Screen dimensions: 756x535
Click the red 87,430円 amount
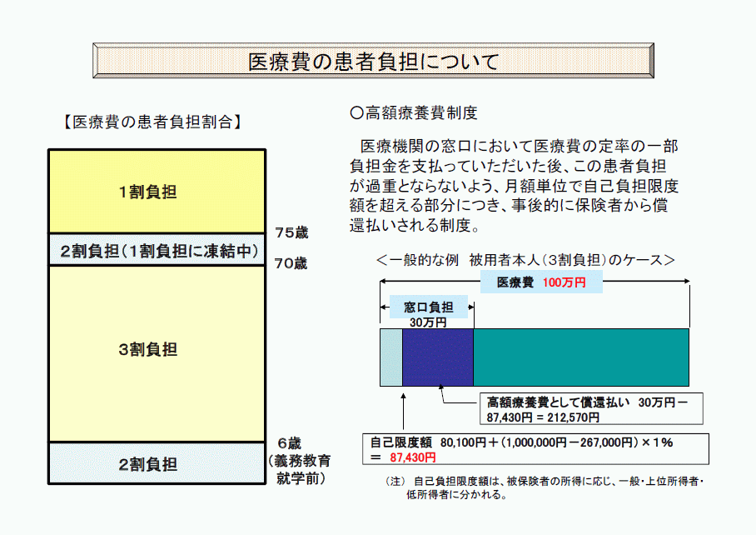pos(413,457)
